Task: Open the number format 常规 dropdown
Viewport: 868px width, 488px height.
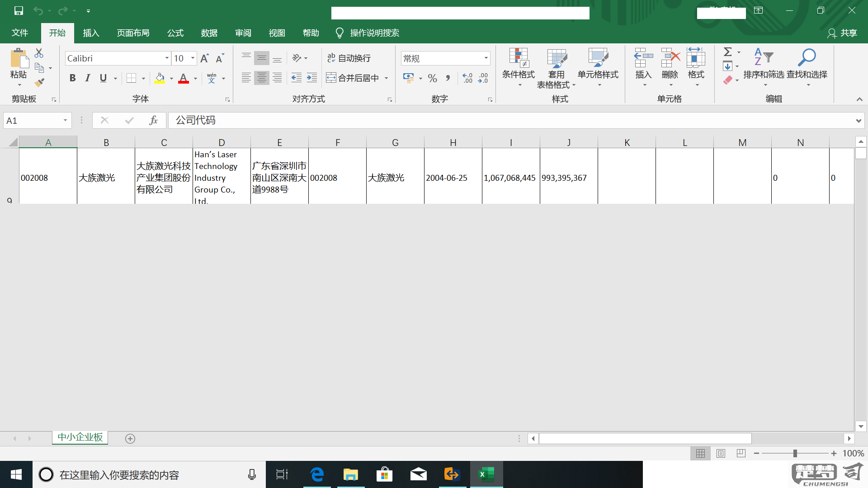Action: 486,58
